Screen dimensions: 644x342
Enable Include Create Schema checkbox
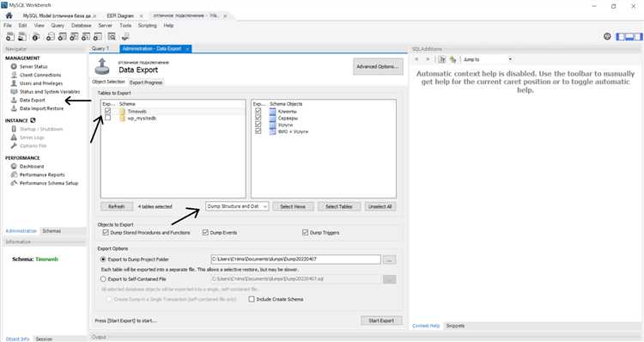(x=252, y=299)
